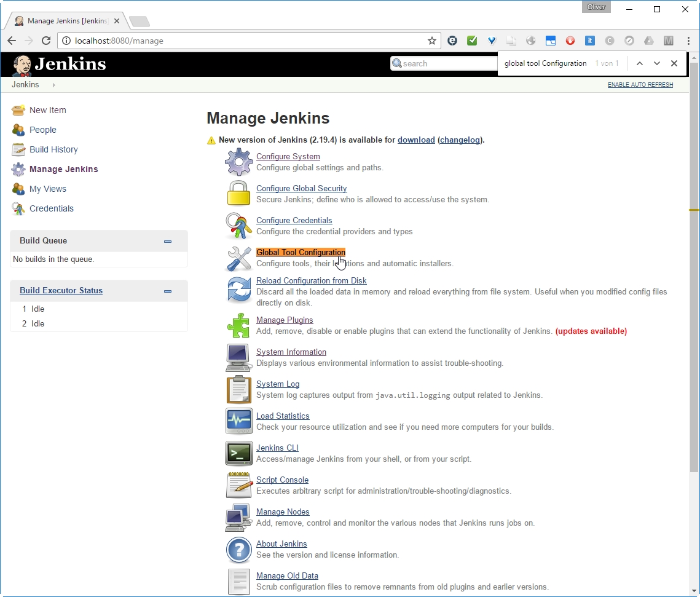
Task: Click the Load Statistics monitor icon
Action: pos(238,421)
